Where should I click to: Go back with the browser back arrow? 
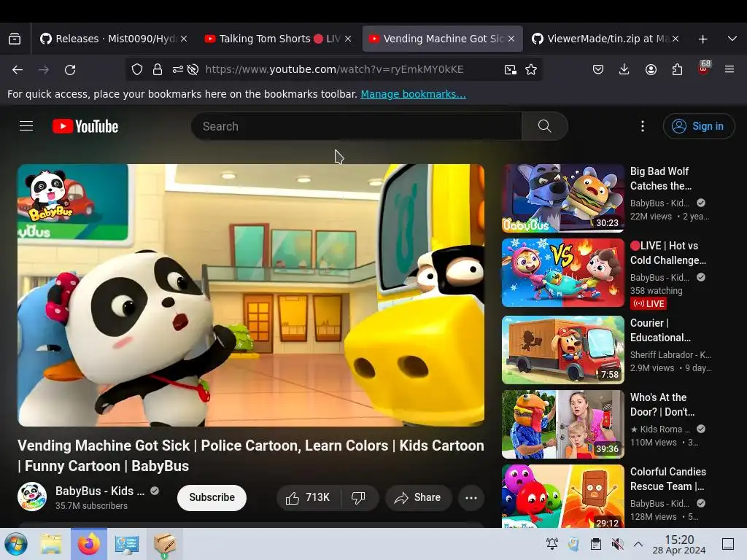tap(18, 69)
